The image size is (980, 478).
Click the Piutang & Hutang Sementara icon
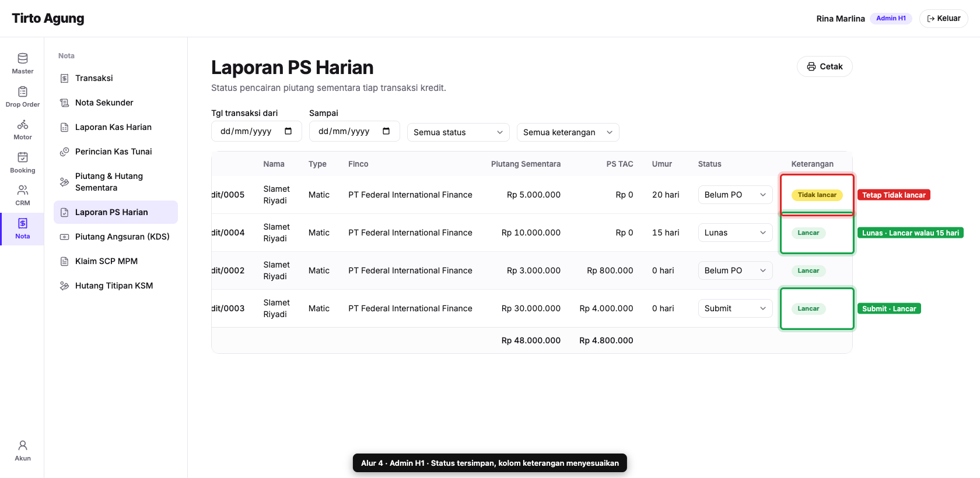65,182
